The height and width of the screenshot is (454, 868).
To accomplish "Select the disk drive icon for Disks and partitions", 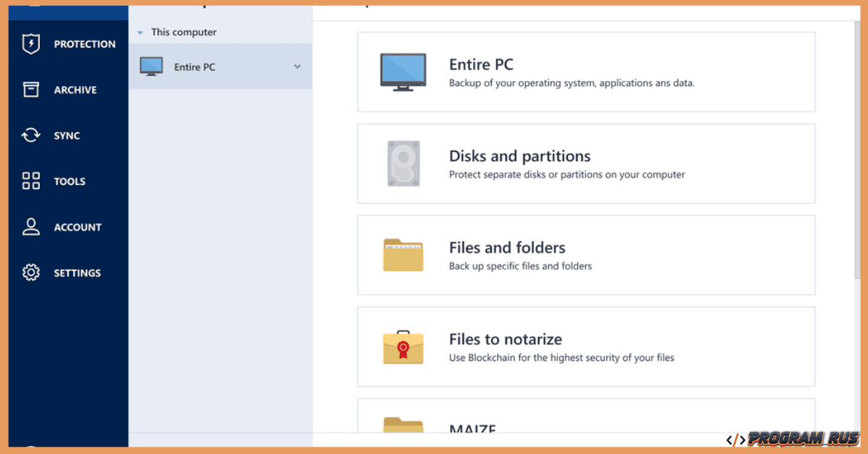I will click(403, 163).
